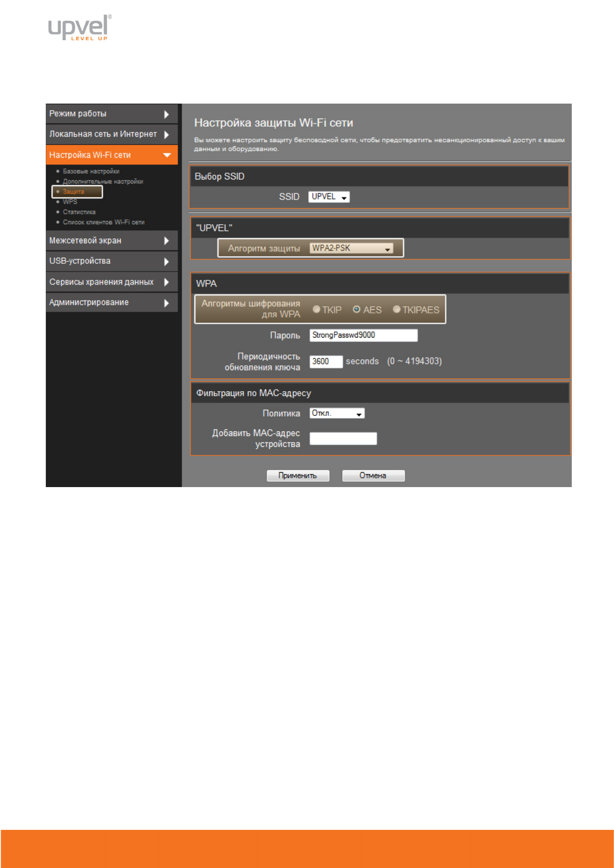Open the Политика dropdown set to Откл.
The width and height of the screenshot is (614, 868).
tap(337, 413)
